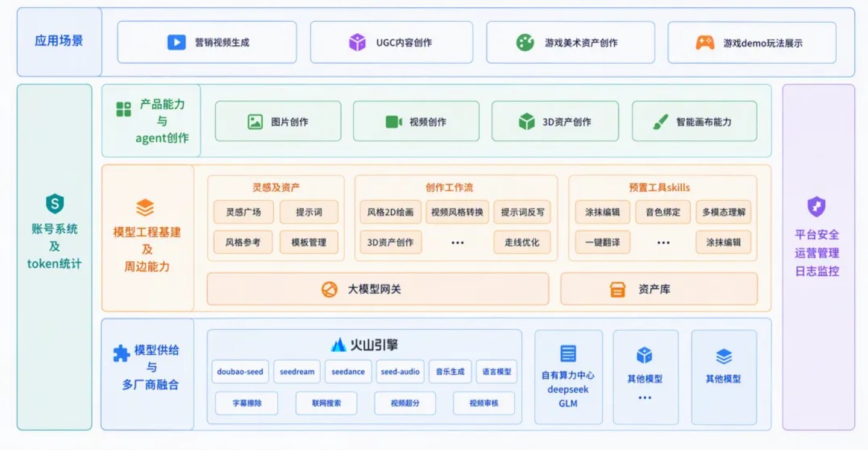Click the purple shield icon above 平台安全
The height and width of the screenshot is (450, 868).
[816, 207]
